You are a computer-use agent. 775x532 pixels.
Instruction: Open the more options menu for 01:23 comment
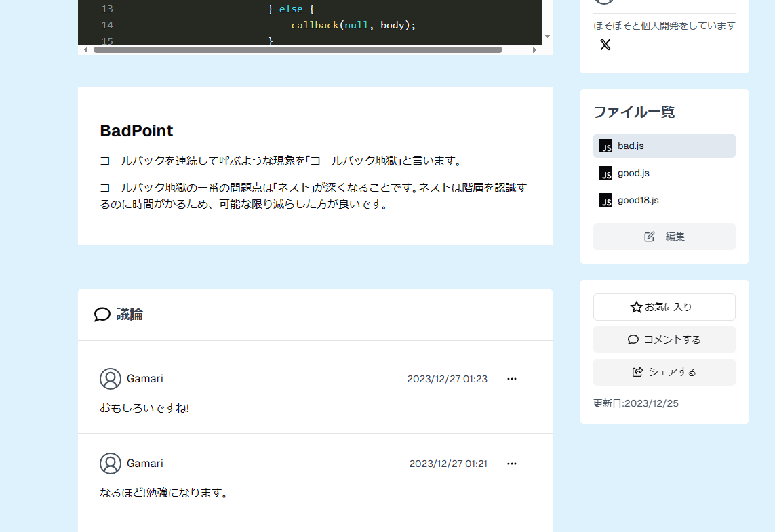pos(511,379)
